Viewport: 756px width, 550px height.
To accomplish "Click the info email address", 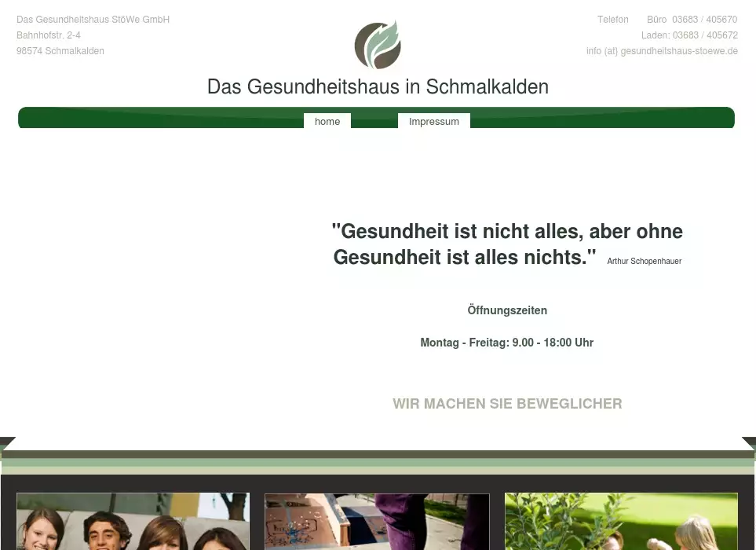I will 662,51.
